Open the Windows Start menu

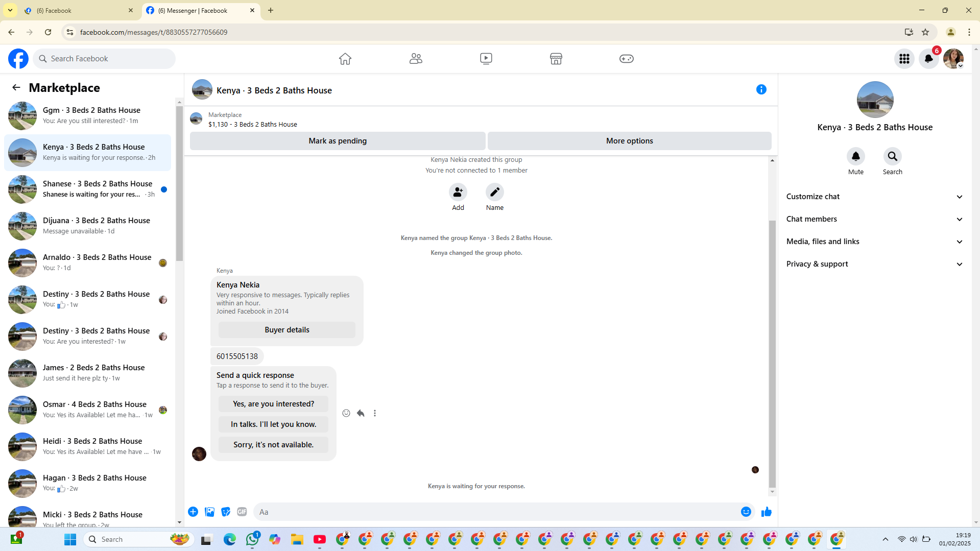tap(70, 539)
